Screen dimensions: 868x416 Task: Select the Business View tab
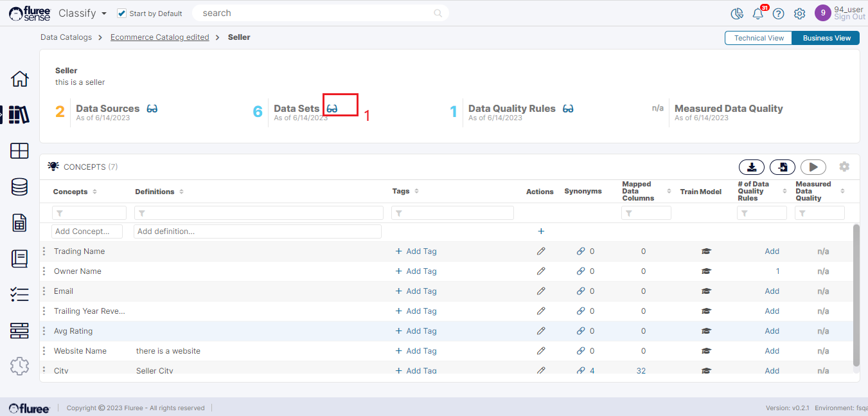[826, 38]
